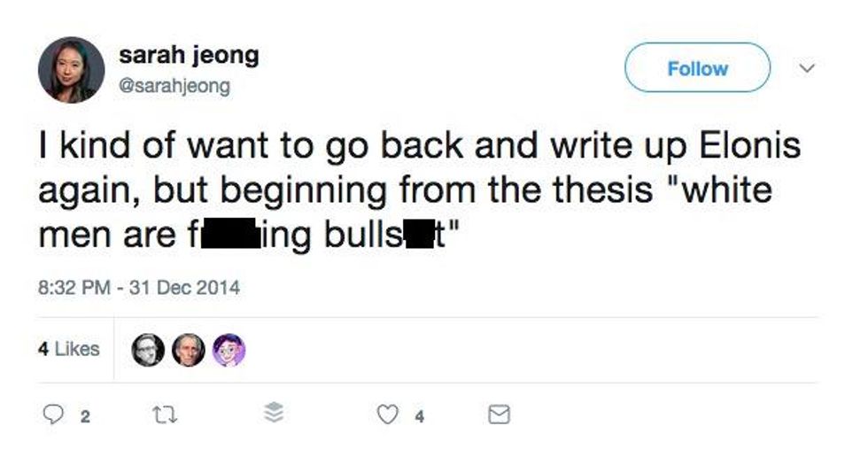The height and width of the screenshot is (457, 868).
Task: Click the reply count number 2
Action: 84,415
